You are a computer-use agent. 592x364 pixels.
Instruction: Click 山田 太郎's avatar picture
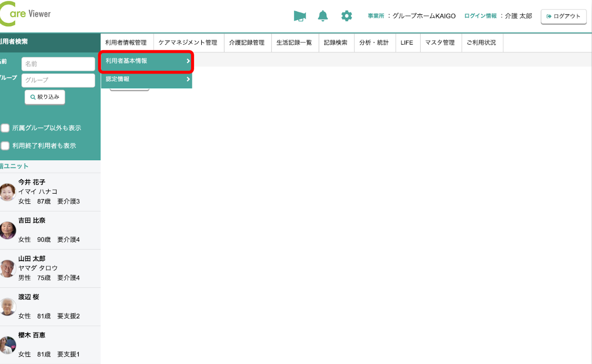point(7,269)
